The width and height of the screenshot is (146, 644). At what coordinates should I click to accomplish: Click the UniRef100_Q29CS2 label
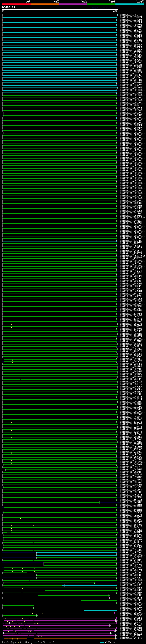(131, 281)
